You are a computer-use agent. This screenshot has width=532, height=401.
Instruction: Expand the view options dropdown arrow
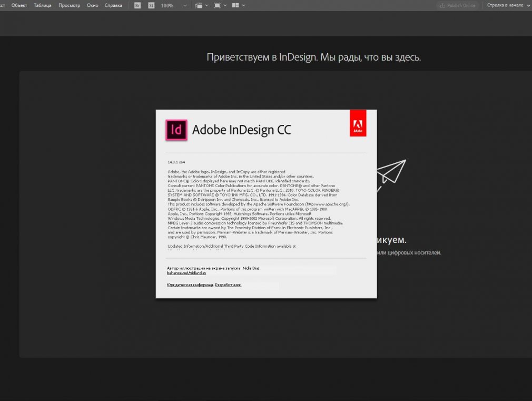pyautogui.click(x=206, y=5)
